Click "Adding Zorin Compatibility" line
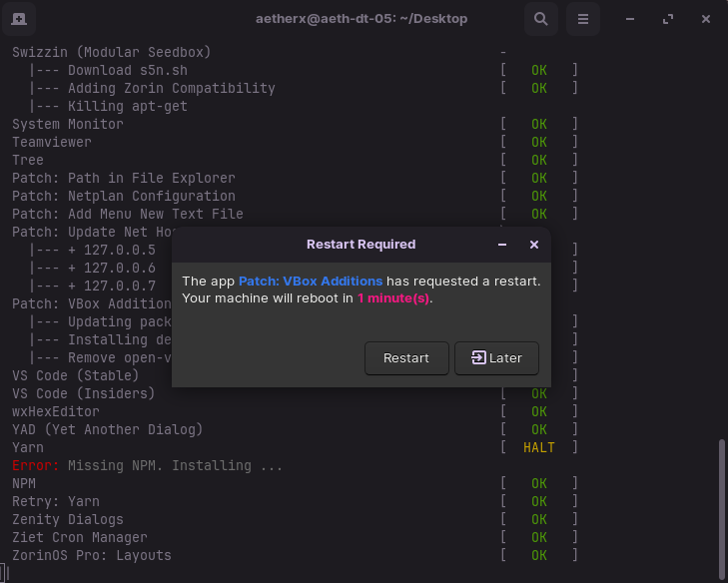This screenshot has height=583, width=728. pyautogui.click(x=172, y=88)
